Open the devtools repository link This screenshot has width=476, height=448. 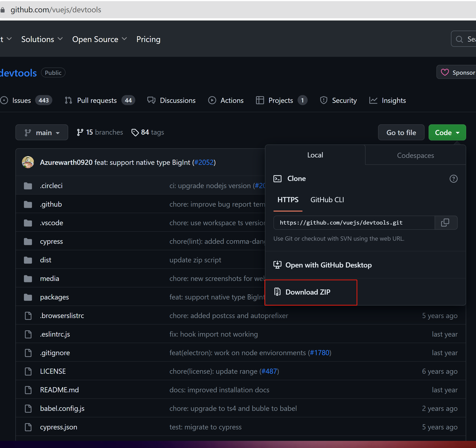18,73
